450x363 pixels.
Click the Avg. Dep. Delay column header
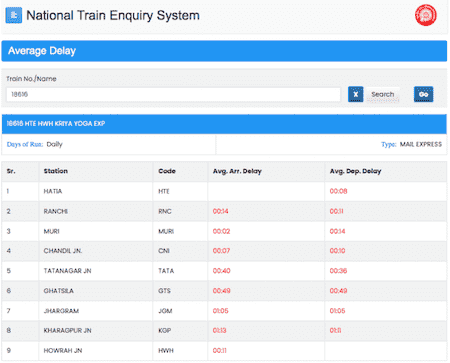[355, 171]
